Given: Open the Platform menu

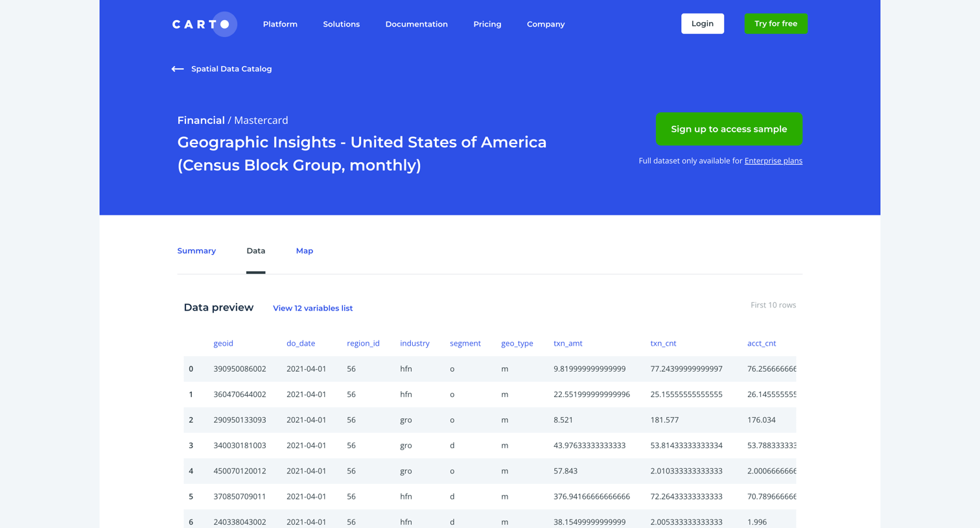Looking at the screenshot, I should (x=280, y=24).
